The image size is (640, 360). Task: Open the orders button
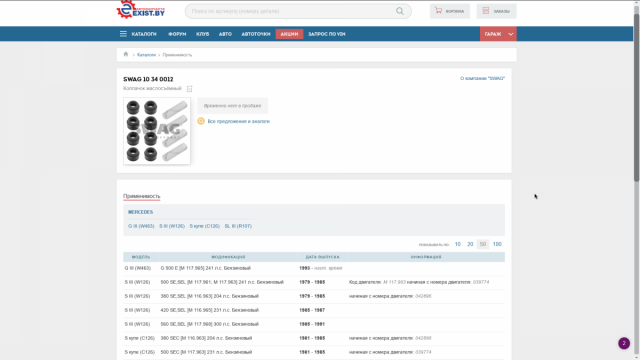coord(496,11)
